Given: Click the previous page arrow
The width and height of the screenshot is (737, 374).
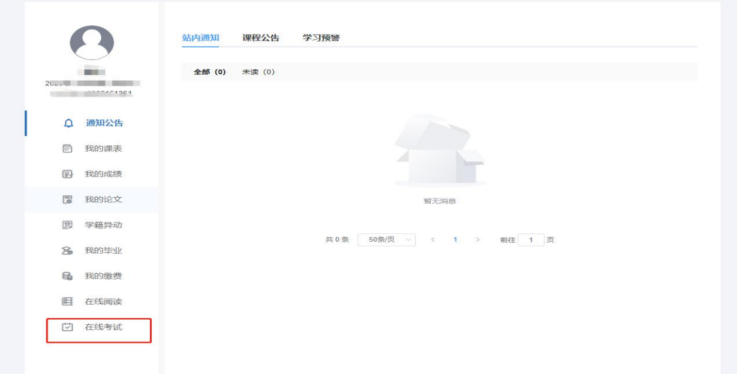Looking at the screenshot, I should [433, 240].
